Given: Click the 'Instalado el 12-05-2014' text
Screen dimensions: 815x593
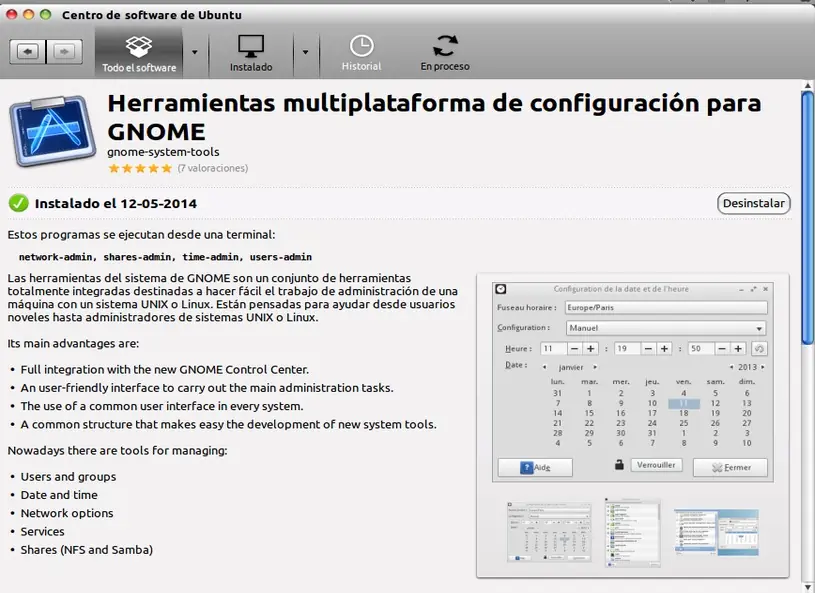Looking at the screenshot, I should [116, 204].
